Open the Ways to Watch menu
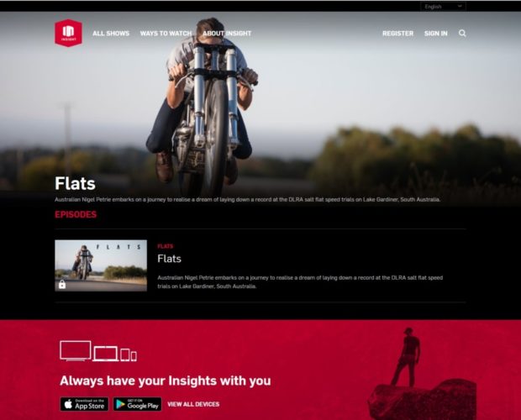The image size is (521, 420). tap(166, 34)
